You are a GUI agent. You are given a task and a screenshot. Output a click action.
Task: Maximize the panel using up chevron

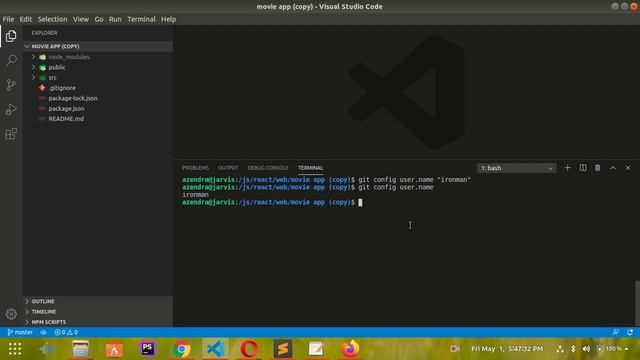pyautogui.click(x=613, y=168)
